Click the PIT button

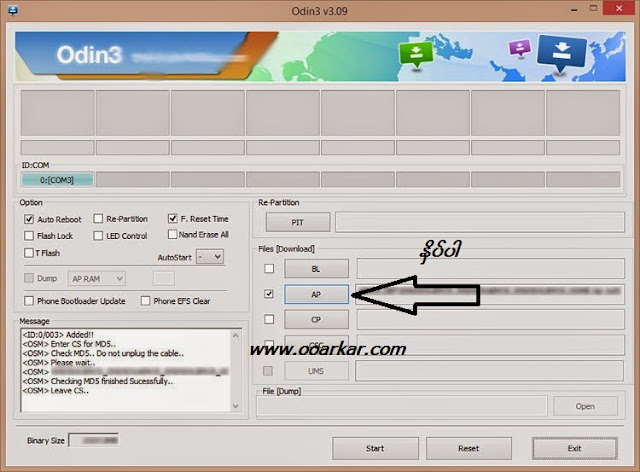298,222
